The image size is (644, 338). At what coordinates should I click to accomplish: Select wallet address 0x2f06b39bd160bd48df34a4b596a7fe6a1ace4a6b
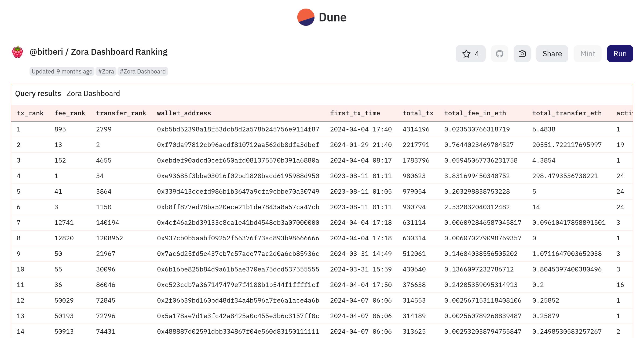(238, 300)
